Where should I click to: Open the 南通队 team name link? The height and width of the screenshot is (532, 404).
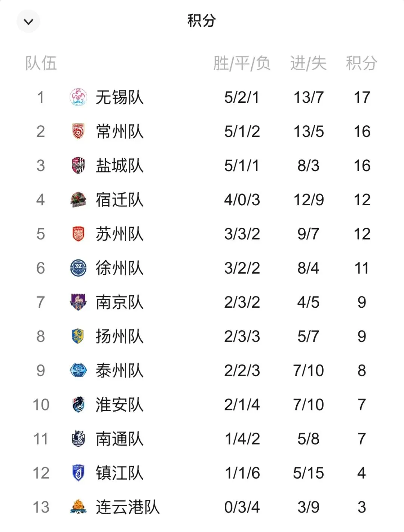120,439
